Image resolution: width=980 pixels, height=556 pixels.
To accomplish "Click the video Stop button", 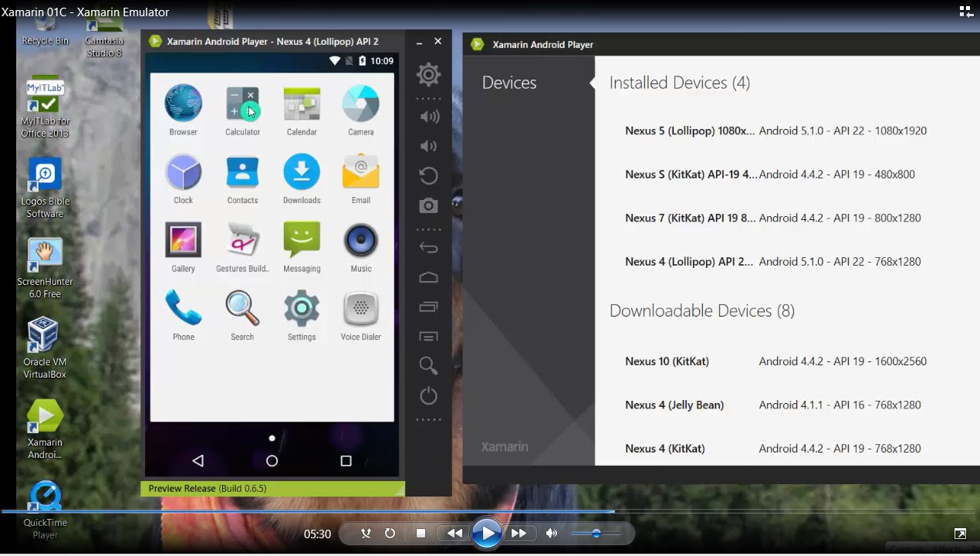I will pyautogui.click(x=421, y=534).
